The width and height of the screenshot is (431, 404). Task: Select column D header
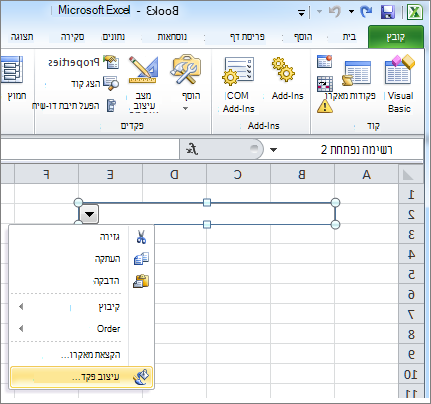(174, 174)
